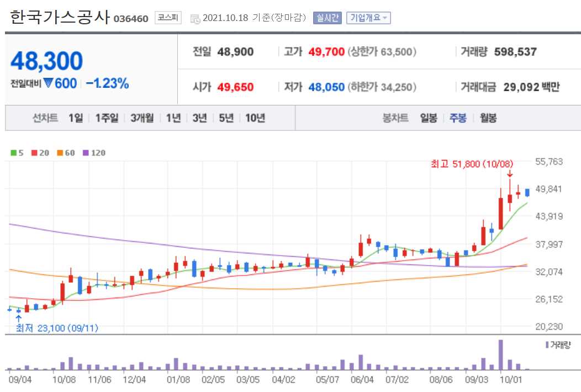Screen dimensions: 581x392
Task: Click the 시가 49,650 value
Action: pyautogui.click(x=235, y=87)
